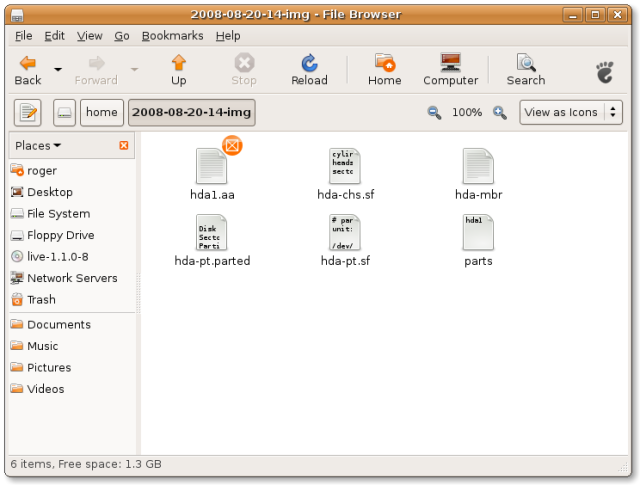The image size is (640, 485).
Task: Open the File menu
Action: tap(23, 36)
